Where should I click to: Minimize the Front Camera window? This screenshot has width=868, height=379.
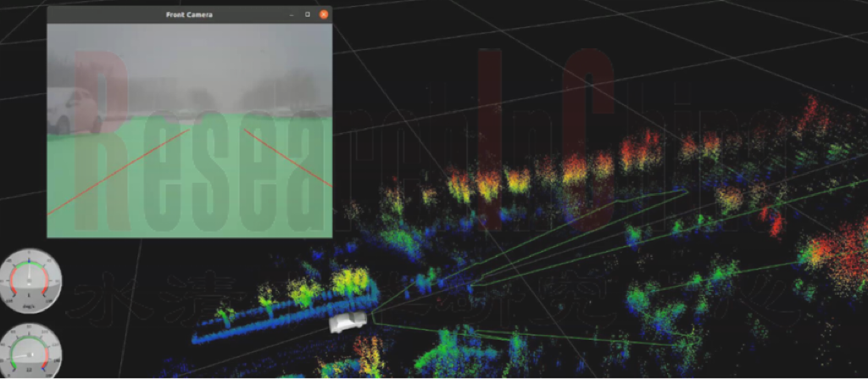(291, 14)
